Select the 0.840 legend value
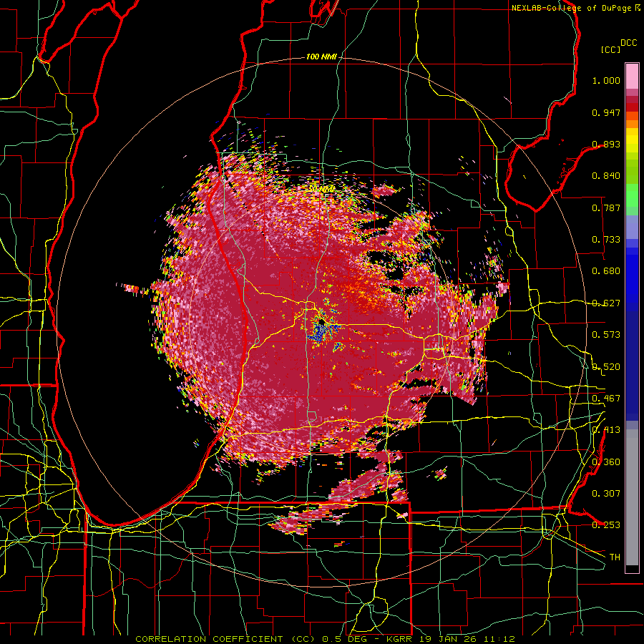This screenshot has width=644, height=644. click(606, 176)
